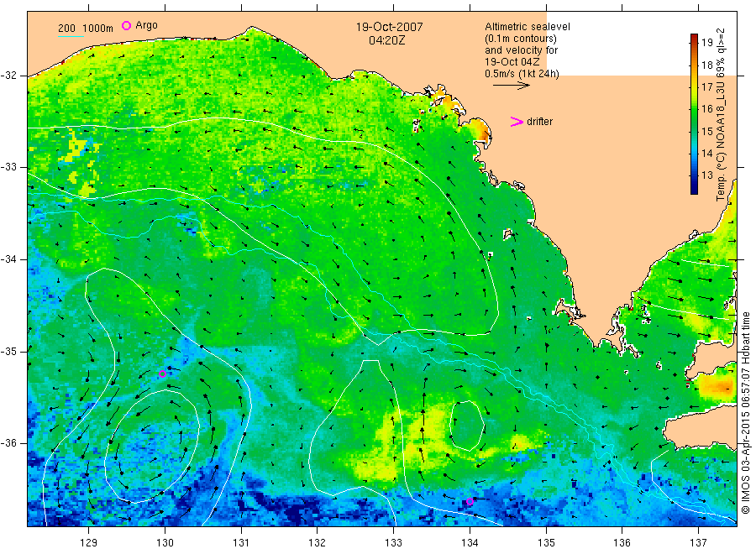
Task: Click the latitude label -36
Action: pos(8,442)
